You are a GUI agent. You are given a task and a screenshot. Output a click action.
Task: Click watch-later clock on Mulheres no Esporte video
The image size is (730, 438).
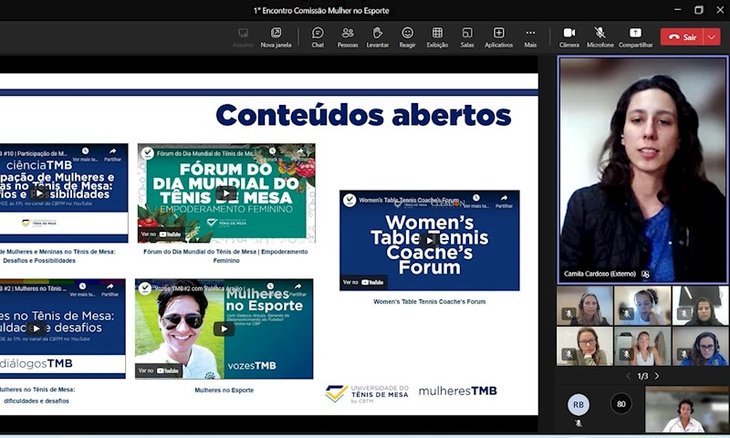270,286
